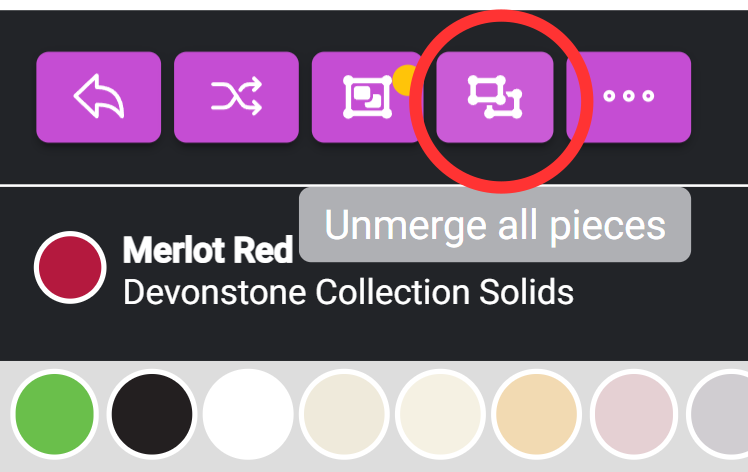Viewport: 748px width, 472px height.
Task: Click the Merlot Red current color circle
Action: click(70, 266)
